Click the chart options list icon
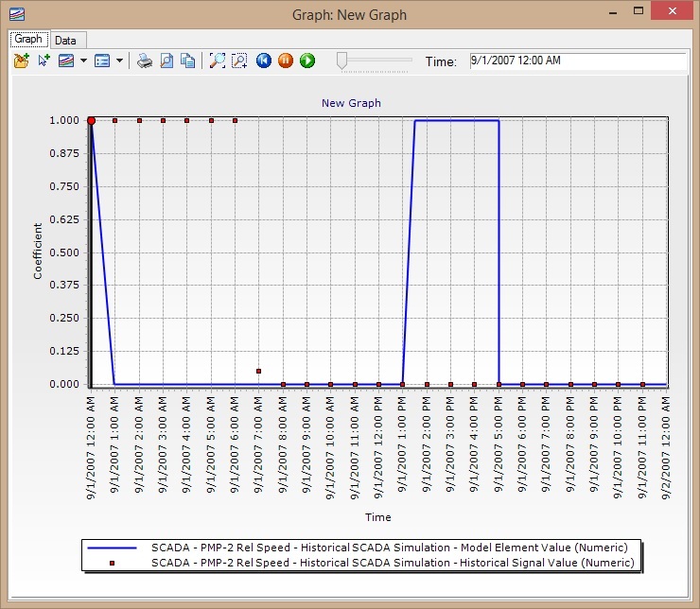This screenshot has width=700, height=609. pos(102,61)
